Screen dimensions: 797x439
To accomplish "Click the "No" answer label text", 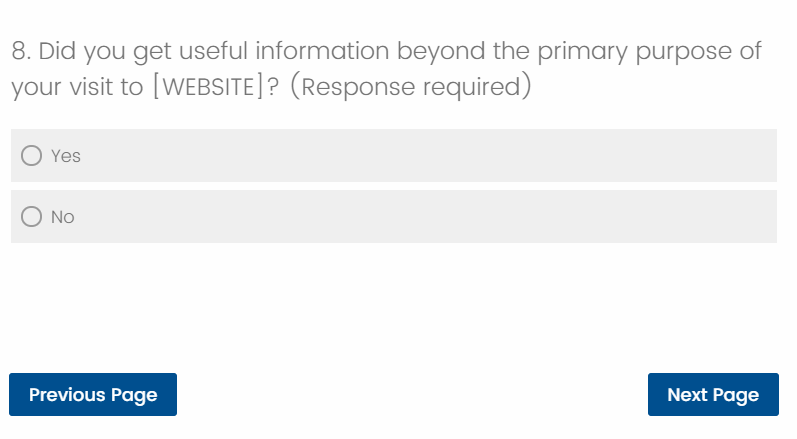I will pyautogui.click(x=63, y=217).
